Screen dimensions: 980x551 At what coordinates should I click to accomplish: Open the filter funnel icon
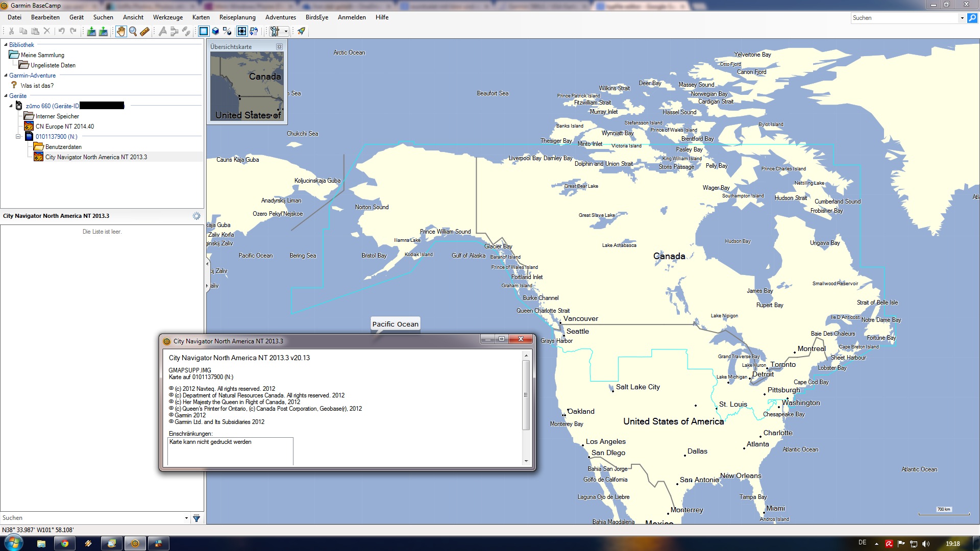[x=197, y=518]
